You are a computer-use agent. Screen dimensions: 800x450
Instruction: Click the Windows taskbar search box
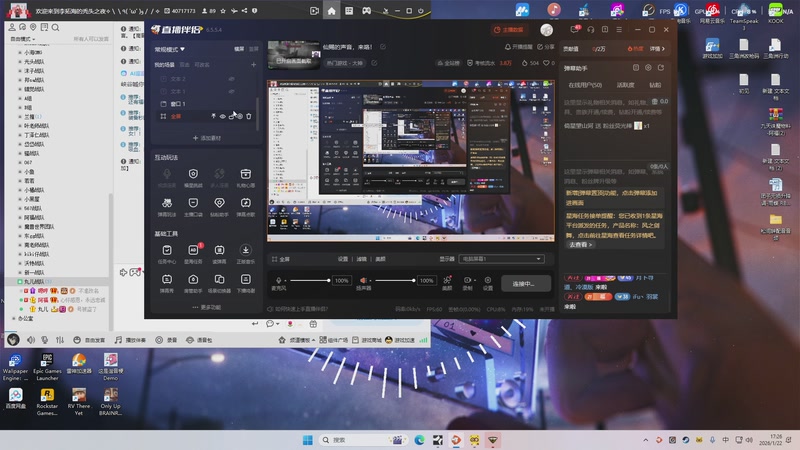350,439
